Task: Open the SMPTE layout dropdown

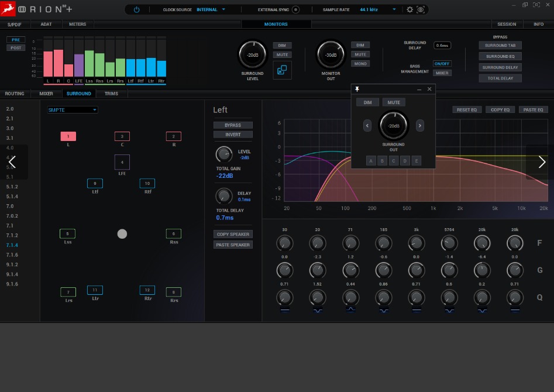Action: click(x=73, y=109)
